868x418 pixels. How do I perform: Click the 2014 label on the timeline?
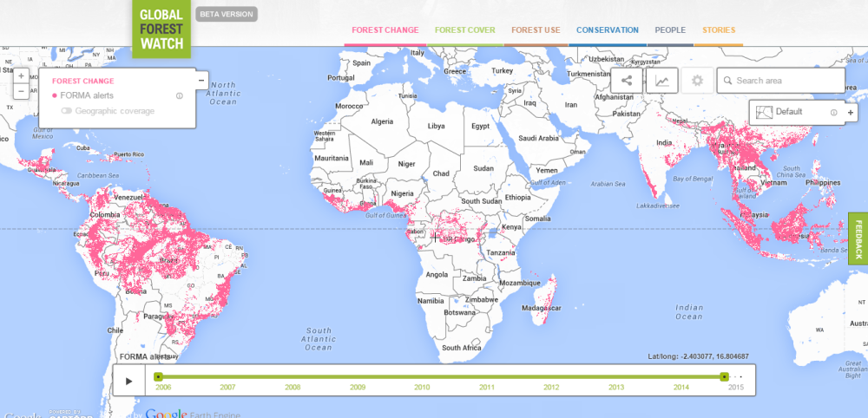coord(681,387)
